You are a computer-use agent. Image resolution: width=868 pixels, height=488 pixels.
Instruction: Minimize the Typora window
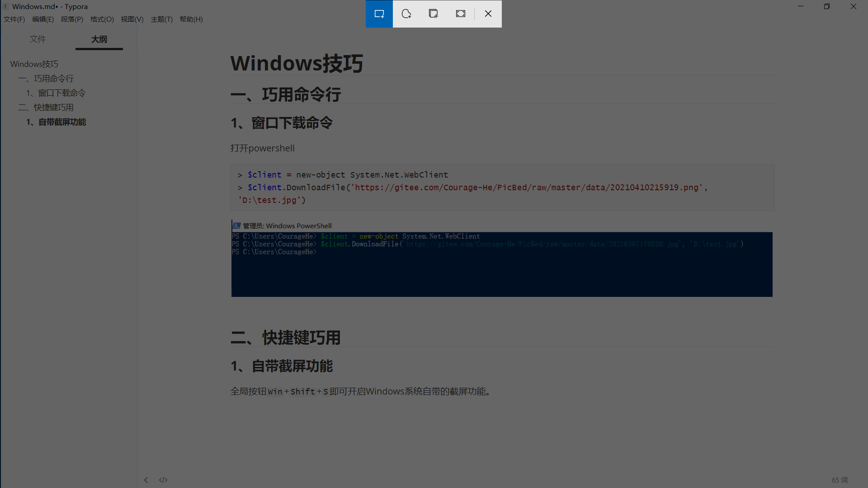click(801, 6)
